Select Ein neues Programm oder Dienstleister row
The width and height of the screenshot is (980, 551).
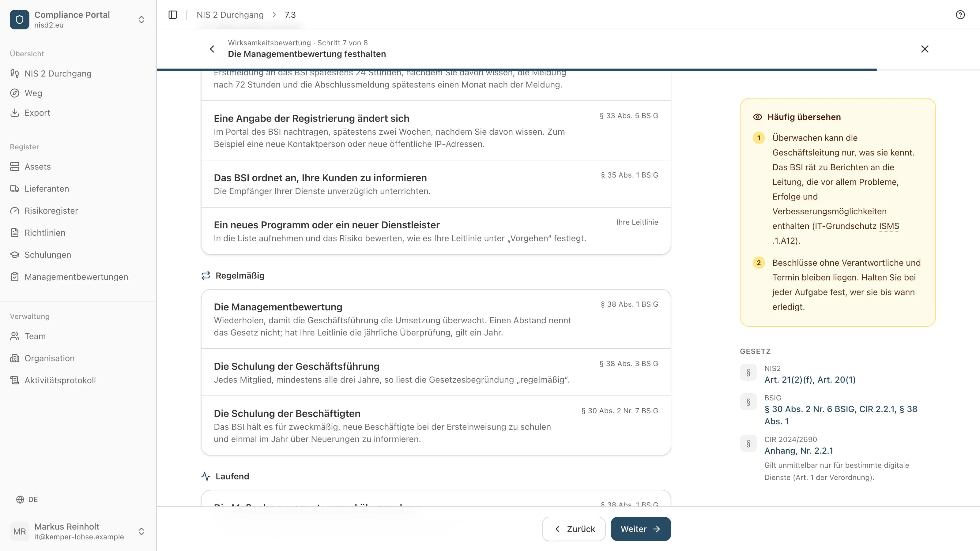coord(436,231)
